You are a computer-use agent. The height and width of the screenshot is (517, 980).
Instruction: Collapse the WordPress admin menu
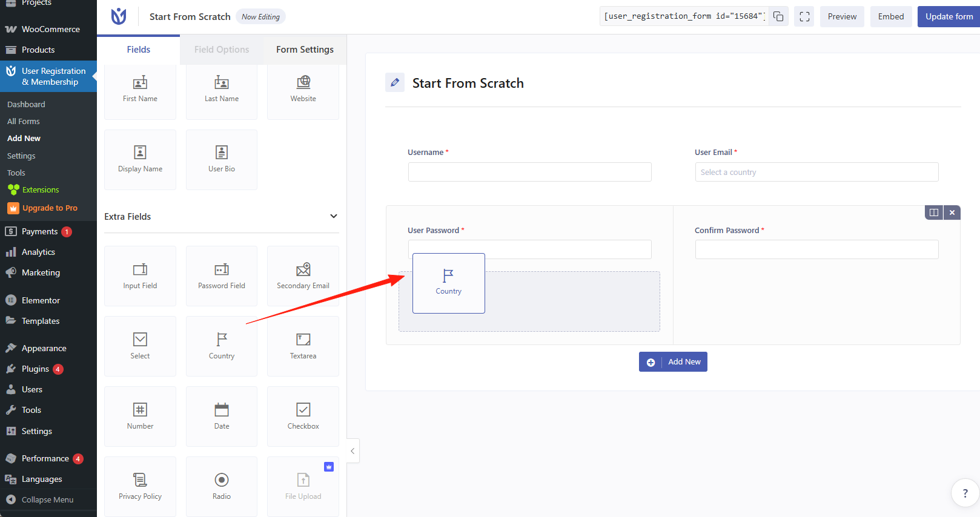click(47, 499)
